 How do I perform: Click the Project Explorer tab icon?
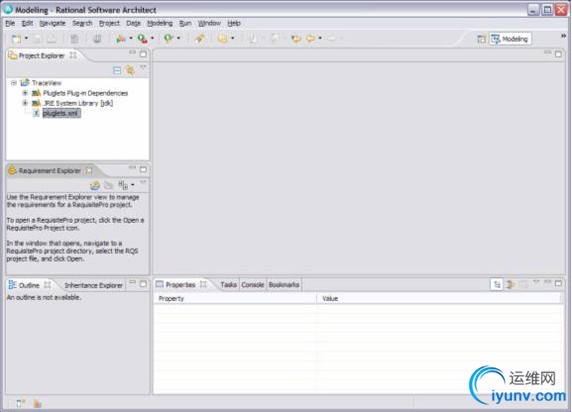coord(12,55)
